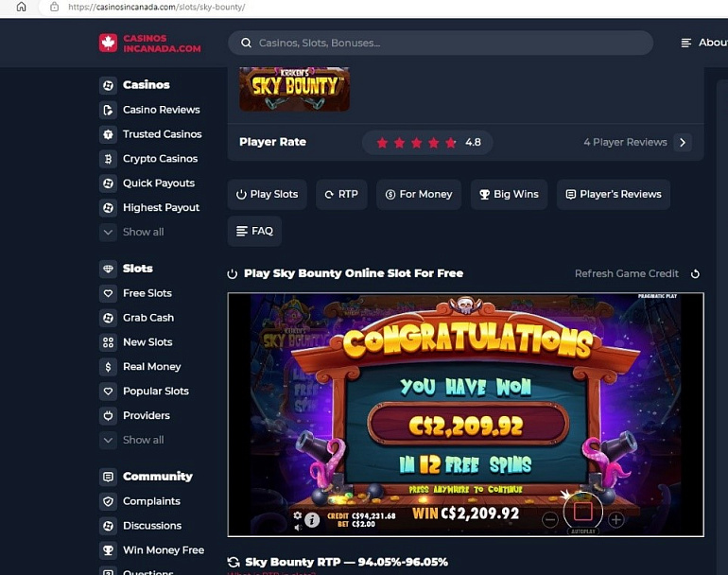Open the Win Money Free trophy icon
The width and height of the screenshot is (728, 575).
pyautogui.click(x=108, y=550)
